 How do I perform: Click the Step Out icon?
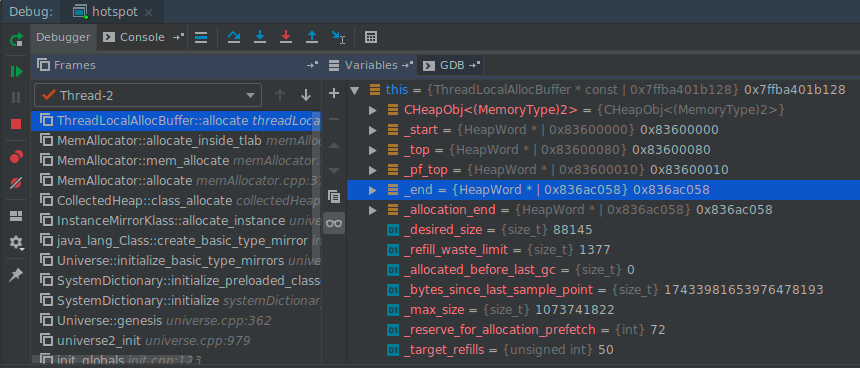pyautogui.click(x=312, y=37)
